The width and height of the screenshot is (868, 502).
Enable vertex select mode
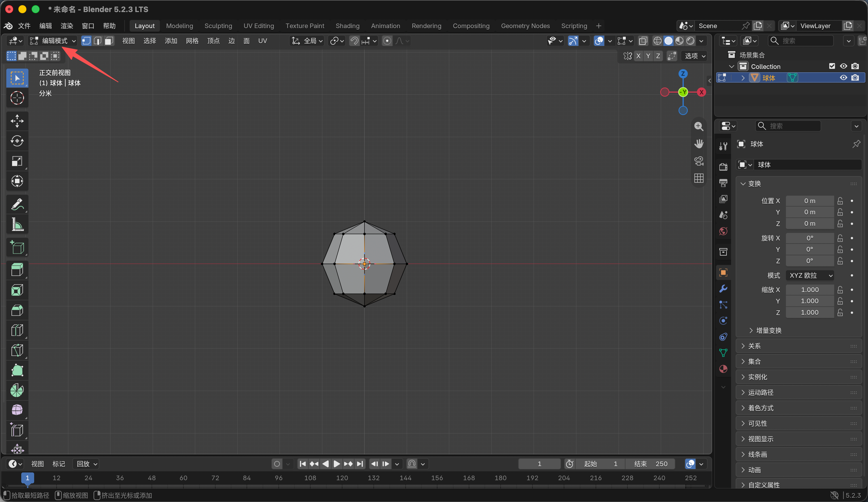(86, 41)
